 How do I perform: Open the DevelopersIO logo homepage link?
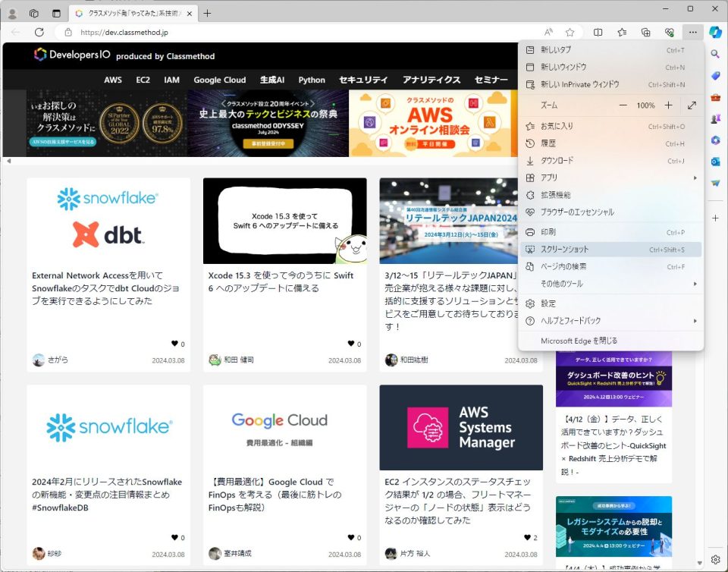coord(71,55)
